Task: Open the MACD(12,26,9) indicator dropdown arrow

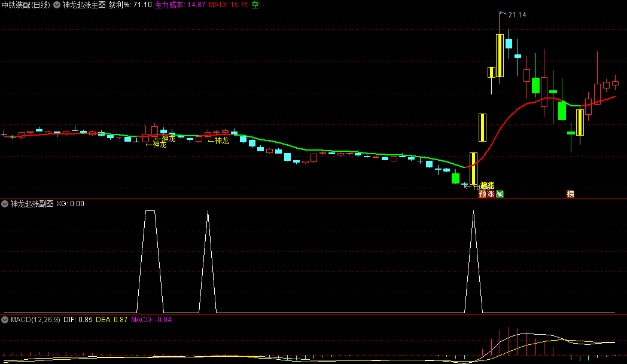Action: tap(5, 320)
